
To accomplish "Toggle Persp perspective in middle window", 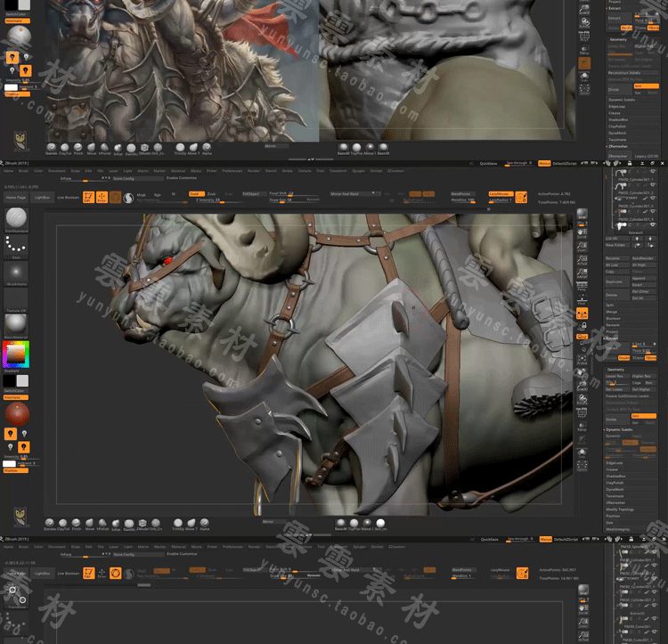I will pos(582,287).
